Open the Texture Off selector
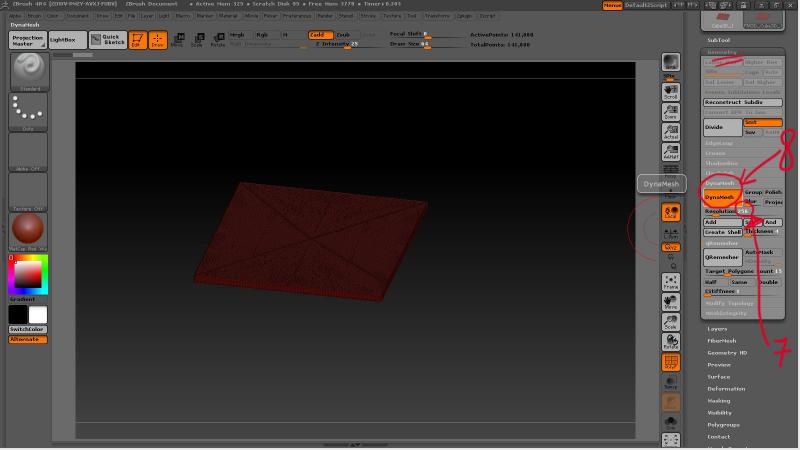The image size is (800, 450). pos(28,192)
